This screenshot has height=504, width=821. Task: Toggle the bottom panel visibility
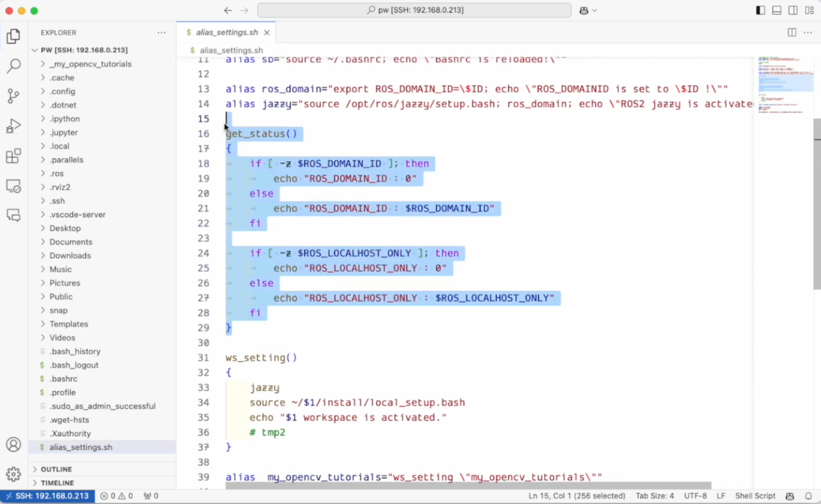[776, 10]
